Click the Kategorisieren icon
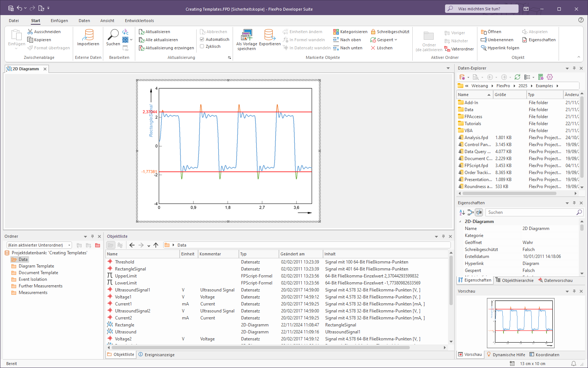 (x=336, y=32)
